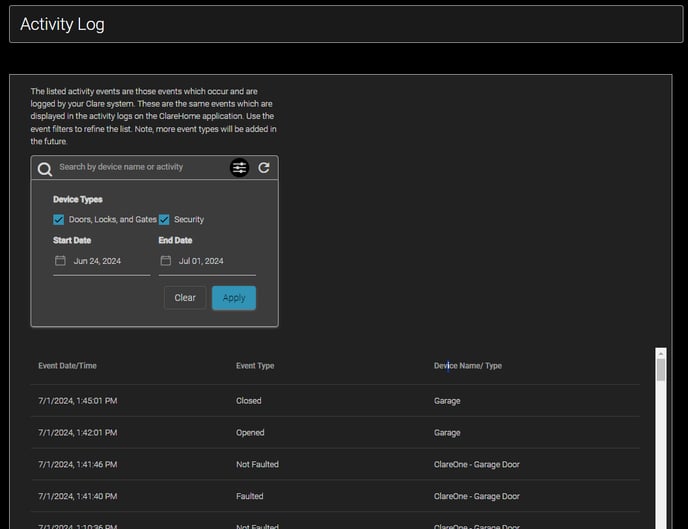
Task: Click the Device Types heading
Action: click(78, 199)
